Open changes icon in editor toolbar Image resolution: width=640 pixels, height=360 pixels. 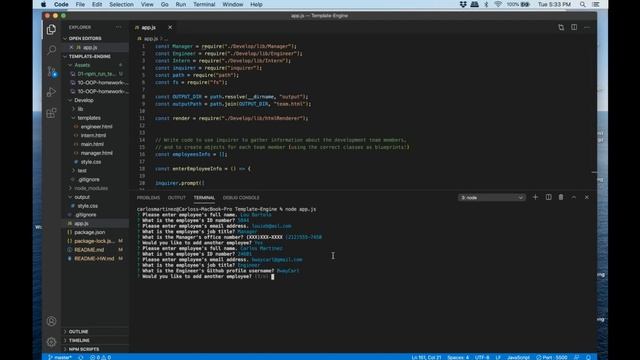pos(561,27)
